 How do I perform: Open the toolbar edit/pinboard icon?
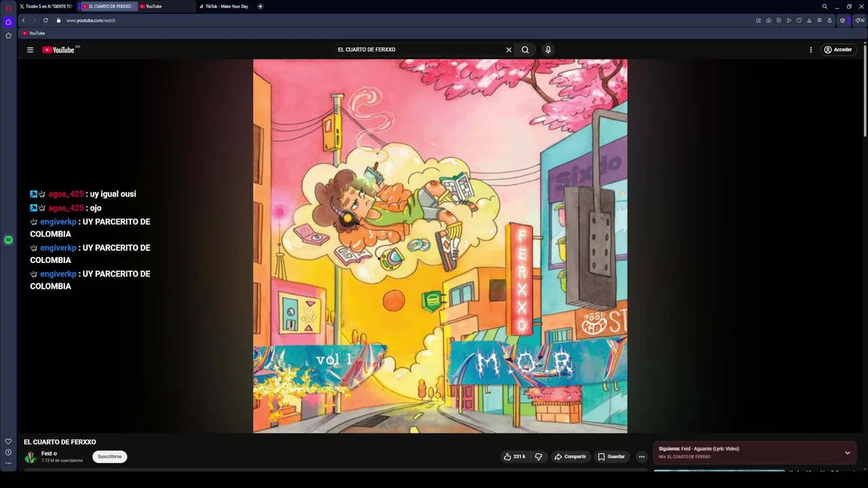[758, 20]
